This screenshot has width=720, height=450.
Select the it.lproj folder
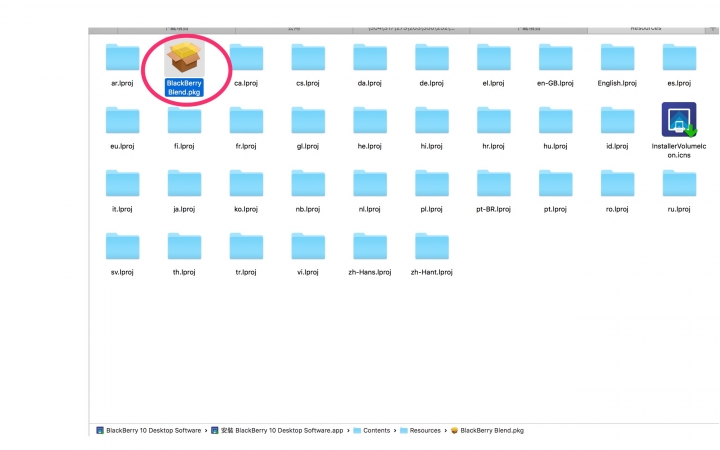(x=122, y=183)
